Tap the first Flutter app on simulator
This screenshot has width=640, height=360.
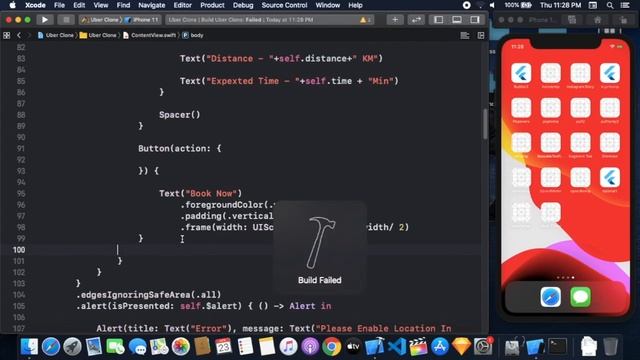521,73
